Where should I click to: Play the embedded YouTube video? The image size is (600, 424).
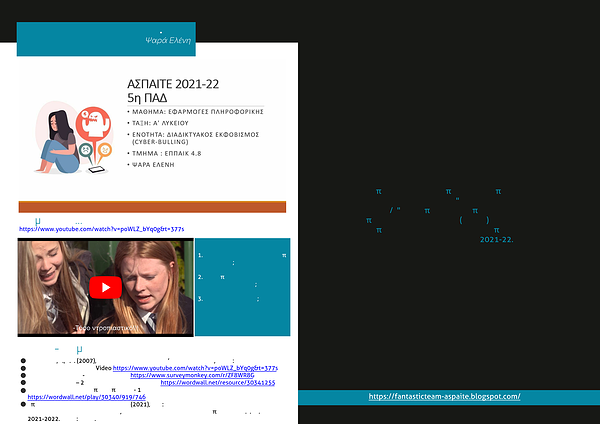[x=105, y=287]
